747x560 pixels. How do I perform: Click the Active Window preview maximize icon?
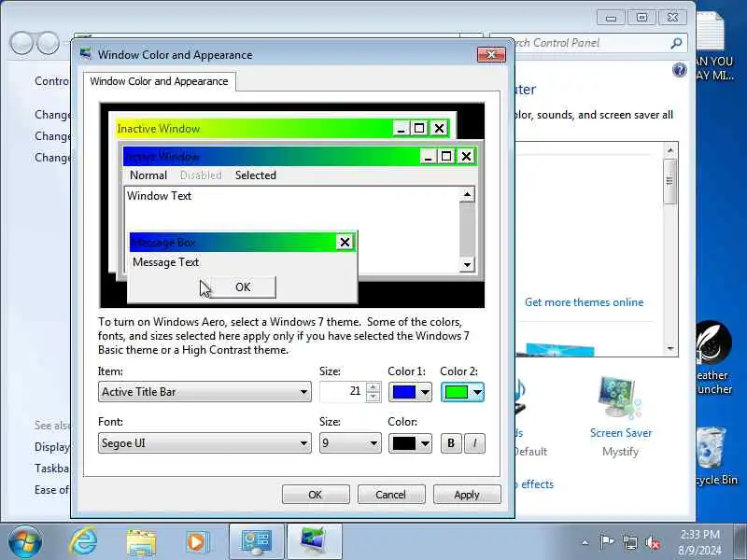click(x=446, y=156)
